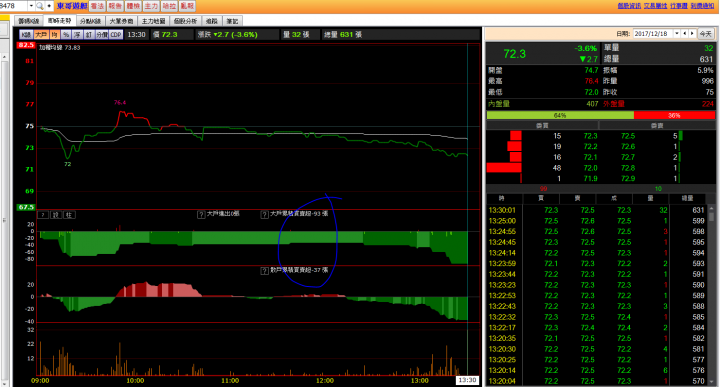This screenshot has height=387, width=720.
Task: Click the 13:25:00 trade row
Action: coord(596,221)
